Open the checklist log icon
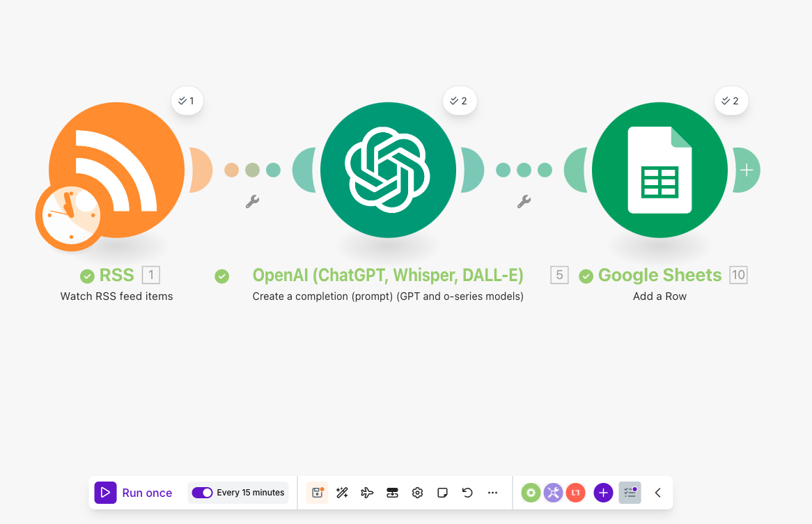 coord(630,493)
